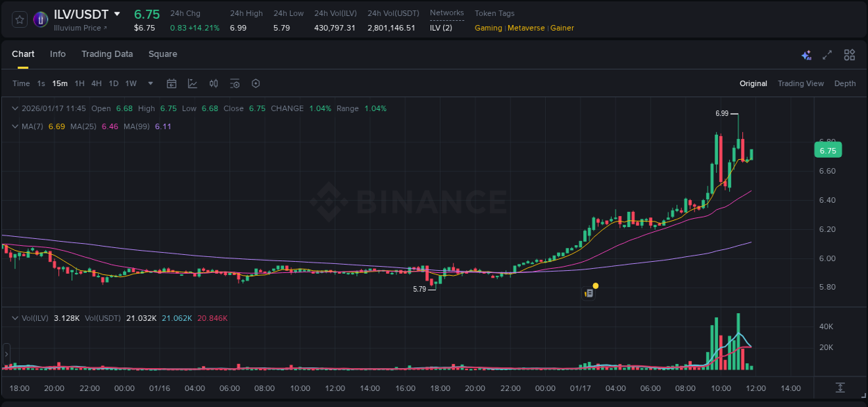868x407 pixels.
Task: Collapse the OHLC price info row
Action: [x=15, y=108]
